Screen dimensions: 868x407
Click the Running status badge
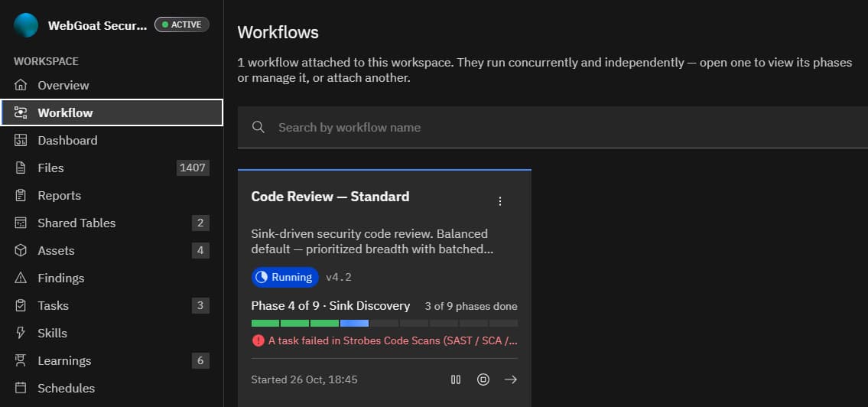click(x=285, y=278)
